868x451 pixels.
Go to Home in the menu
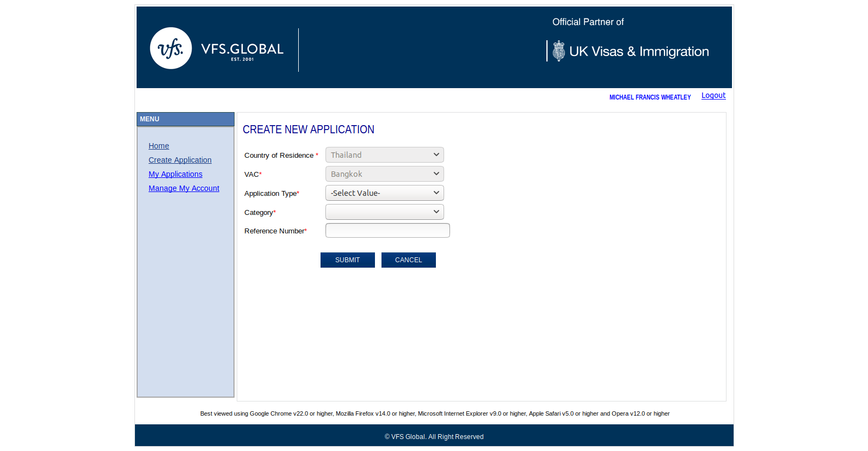tap(159, 146)
